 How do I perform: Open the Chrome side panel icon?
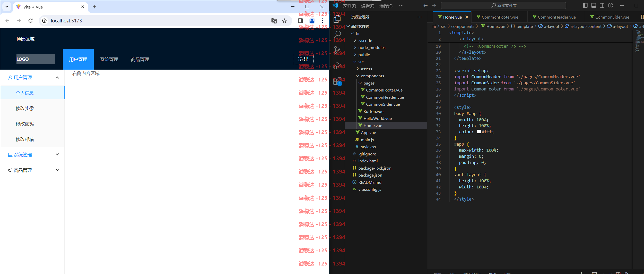[300, 21]
